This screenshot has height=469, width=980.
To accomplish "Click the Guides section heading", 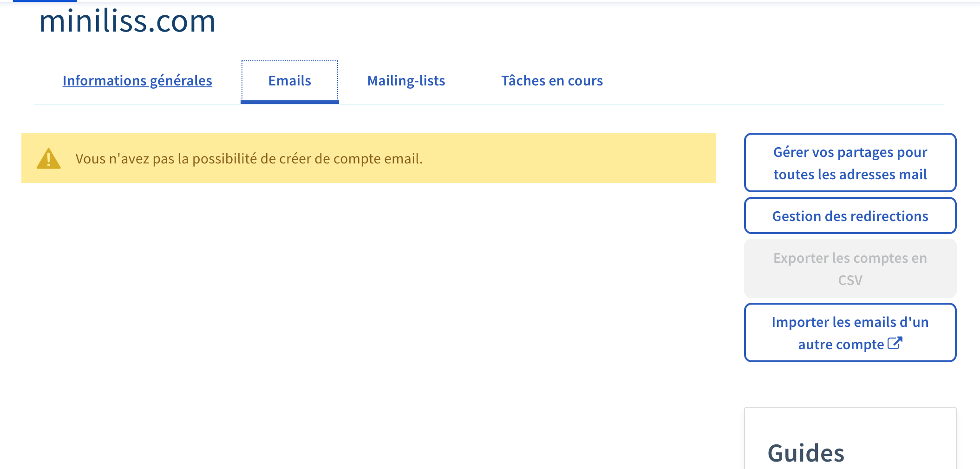I will click(x=806, y=453).
